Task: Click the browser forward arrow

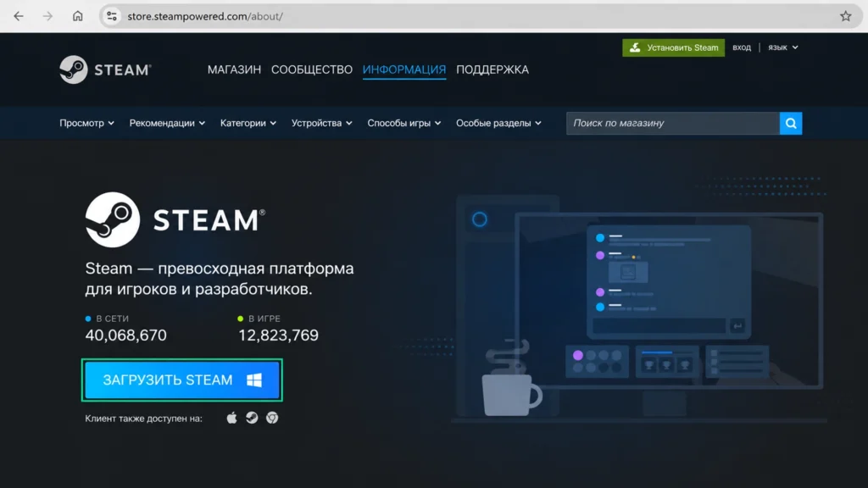Action: [x=47, y=16]
